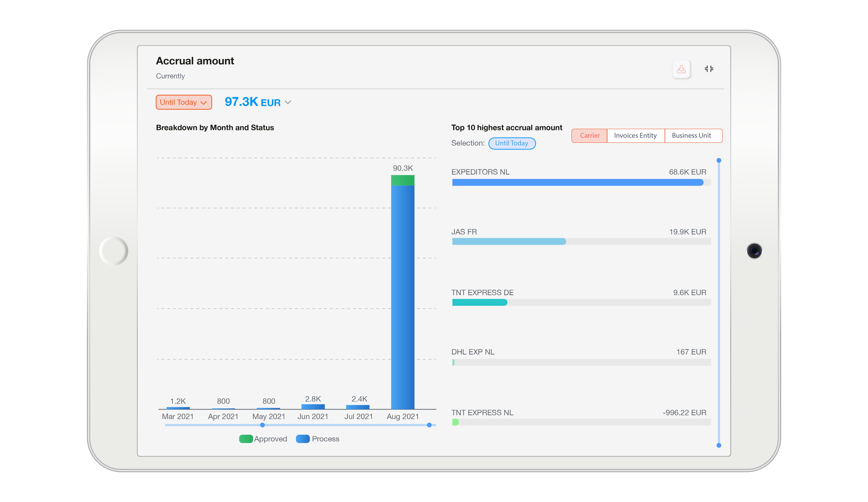
Task: Toggle the Approved legend series
Action: click(x=263, y=439)
